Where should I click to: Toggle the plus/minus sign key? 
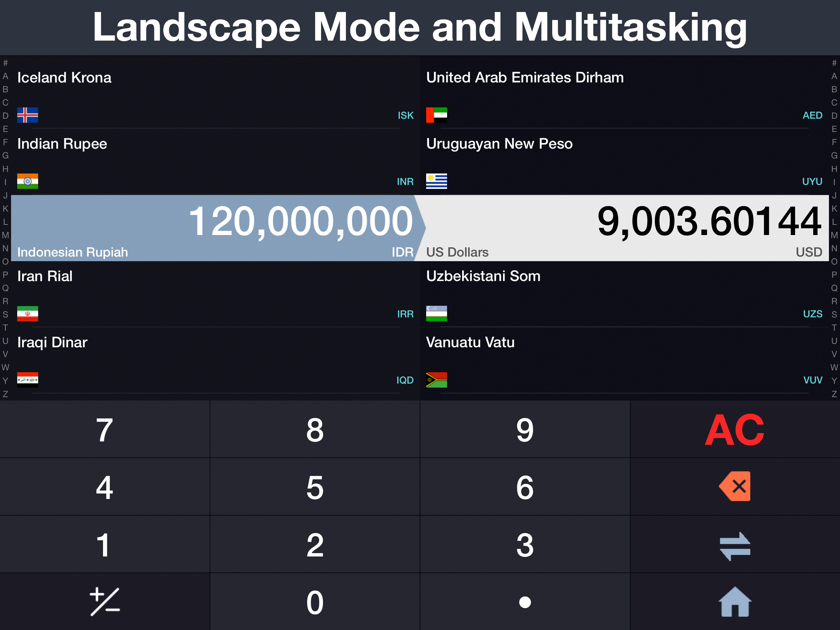coord(105,601)
